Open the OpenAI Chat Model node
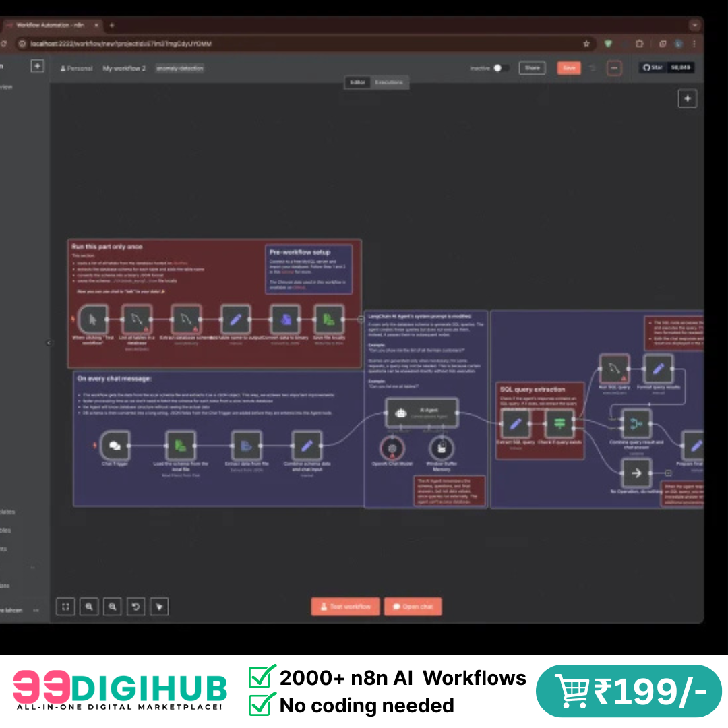The image size is (728, 728). (392, 448)
